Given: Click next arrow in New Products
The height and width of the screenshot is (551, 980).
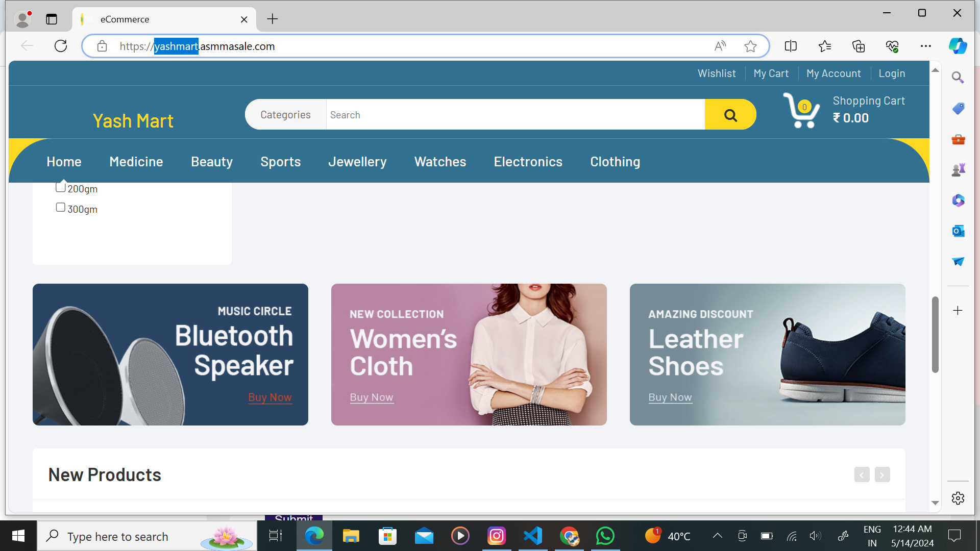Looking at the screenshot, I should pyautogui.click(x=882, y=475).
